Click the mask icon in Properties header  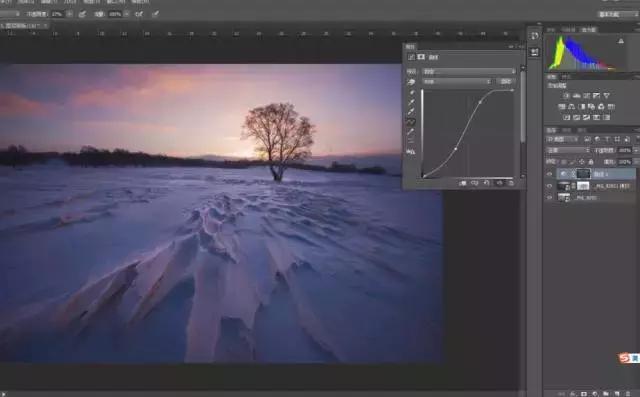[421, 57]
